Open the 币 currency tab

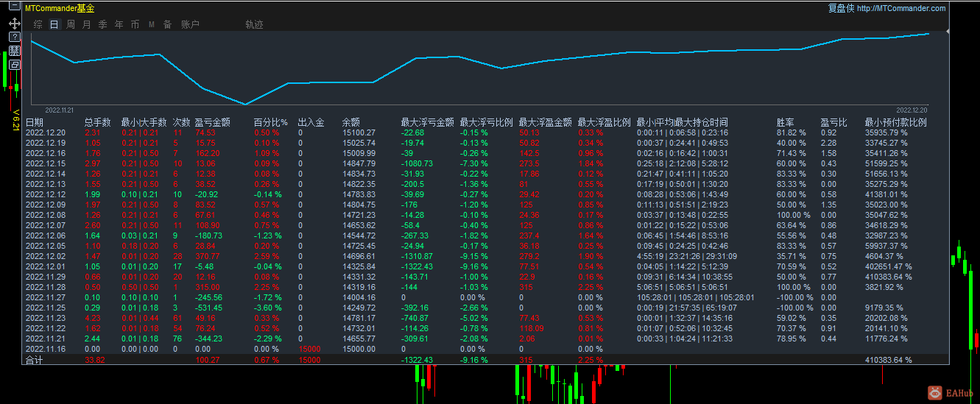click(135, 24)
